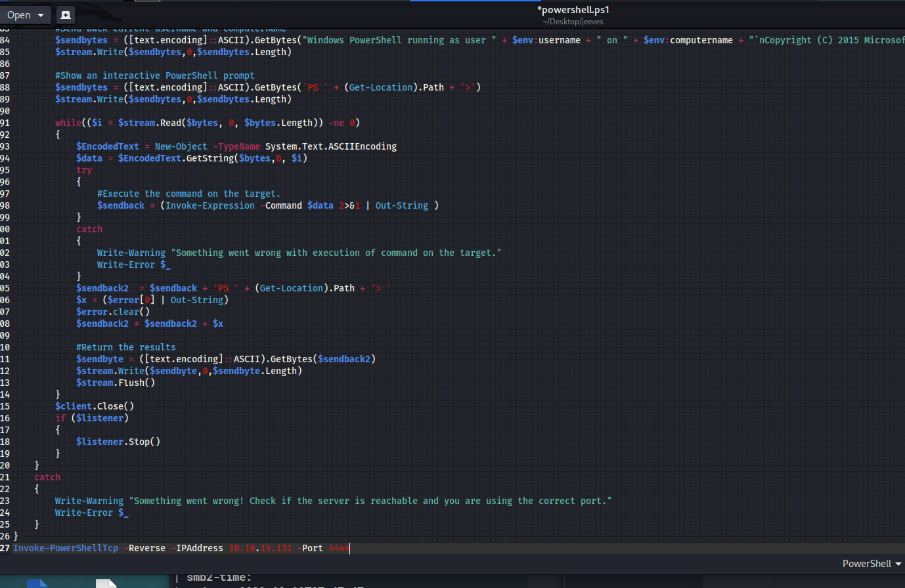
Task: Click the ~/Desktop/jeeves path subtitle
Action: pyautogui.click(x=573, y=22)
